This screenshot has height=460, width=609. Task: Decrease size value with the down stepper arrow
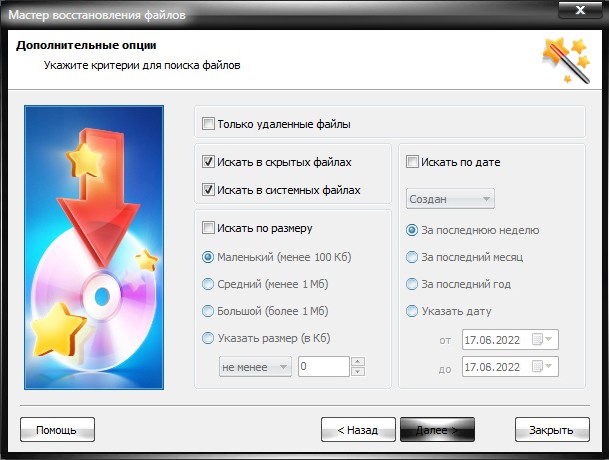click(358, 372)
